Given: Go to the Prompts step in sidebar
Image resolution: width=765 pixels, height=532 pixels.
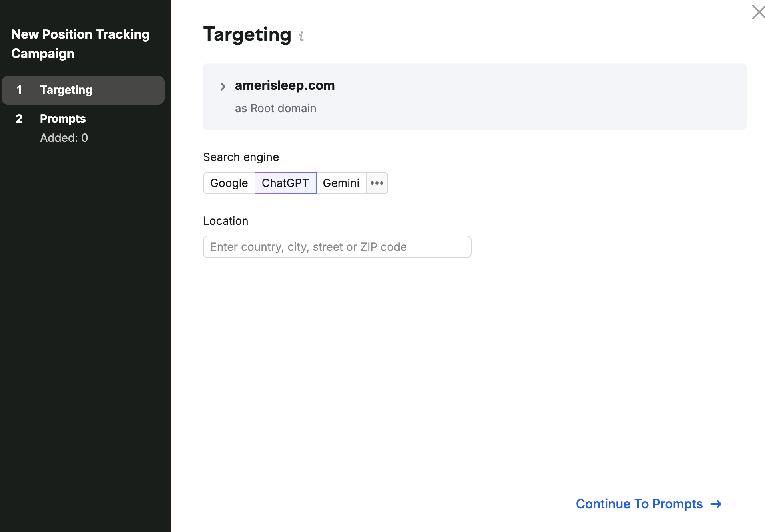Looking at the screenshot, I should pyautogui.click(x=63, y=119).
